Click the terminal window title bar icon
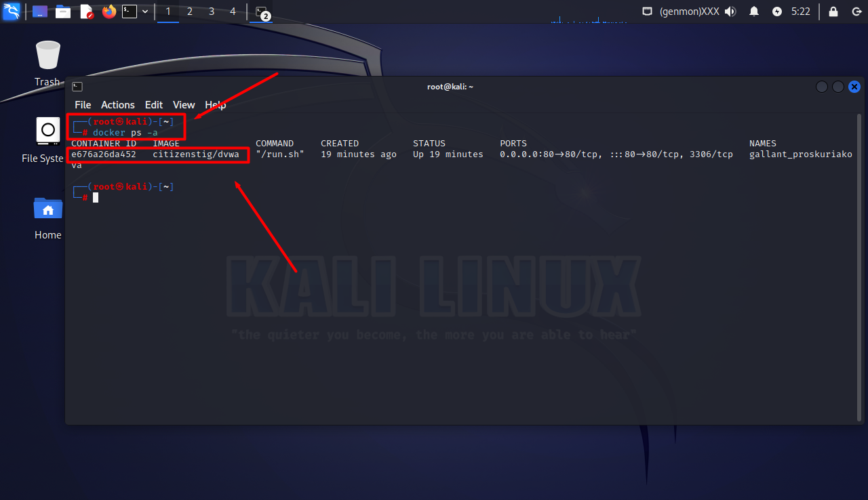Image resolution: width=868 pixels, height=500 pixels. pyautogui.click(x=77, y=87)
